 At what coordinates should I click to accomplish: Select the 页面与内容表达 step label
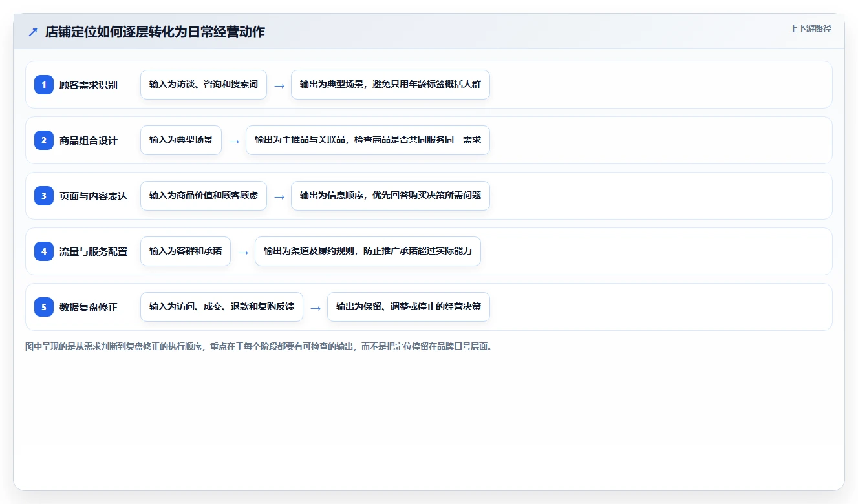coord(93,196)
